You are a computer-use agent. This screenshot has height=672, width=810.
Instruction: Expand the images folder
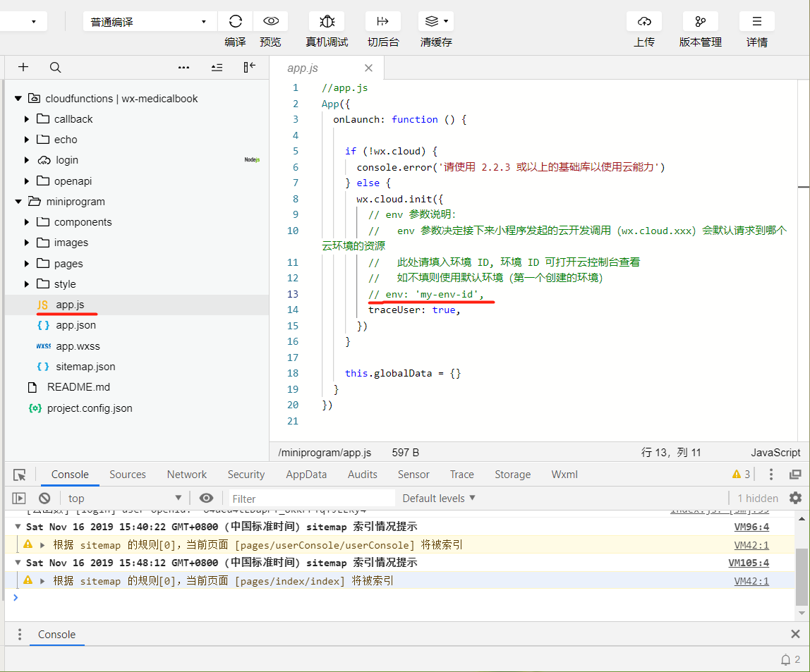coord(26,243)
